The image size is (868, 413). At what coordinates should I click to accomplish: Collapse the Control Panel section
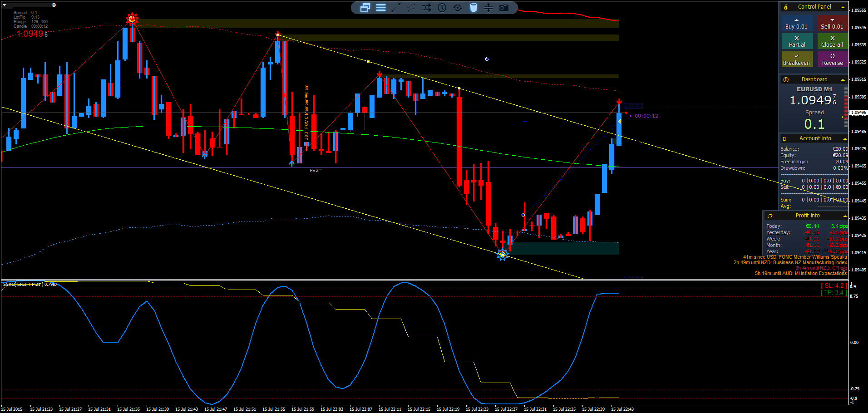coord(843,7)
